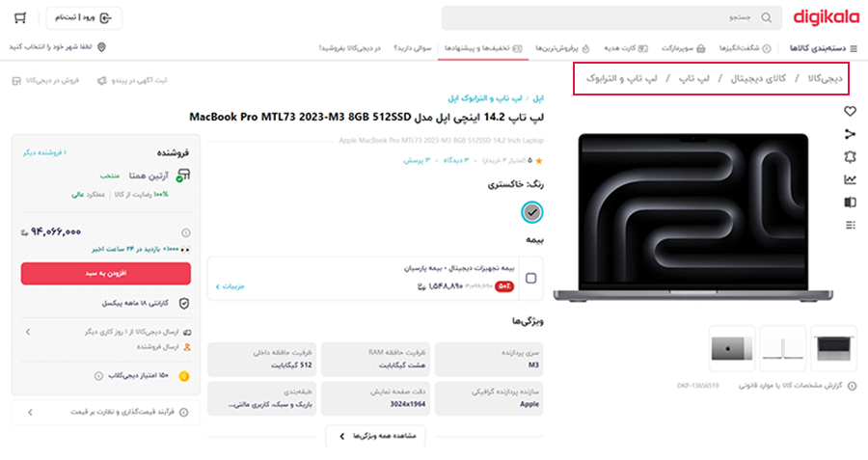The height and width of the screenshot is (460, 868).
Task: Add product to favorites with heart icon
Action: point(851,111)
